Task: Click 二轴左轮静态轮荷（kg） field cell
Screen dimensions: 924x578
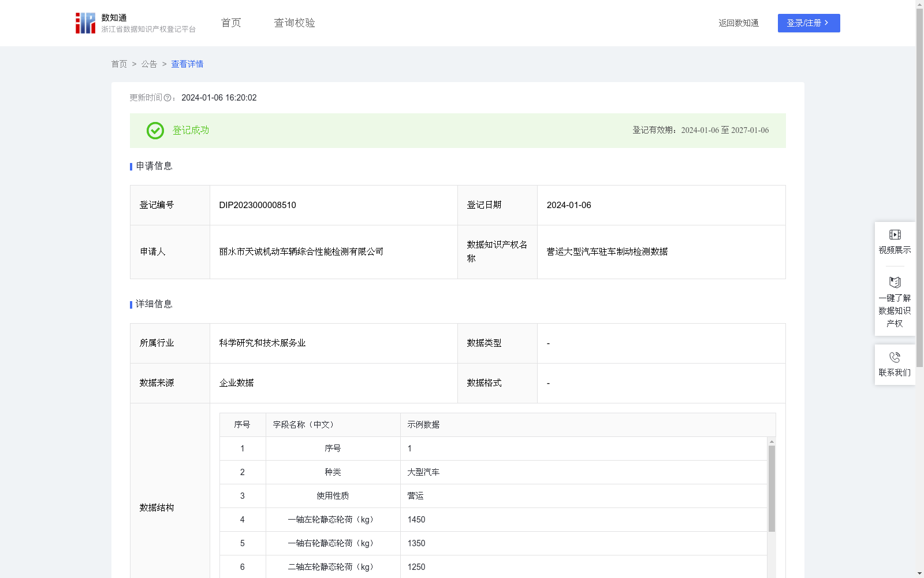Action: point(333,567)
